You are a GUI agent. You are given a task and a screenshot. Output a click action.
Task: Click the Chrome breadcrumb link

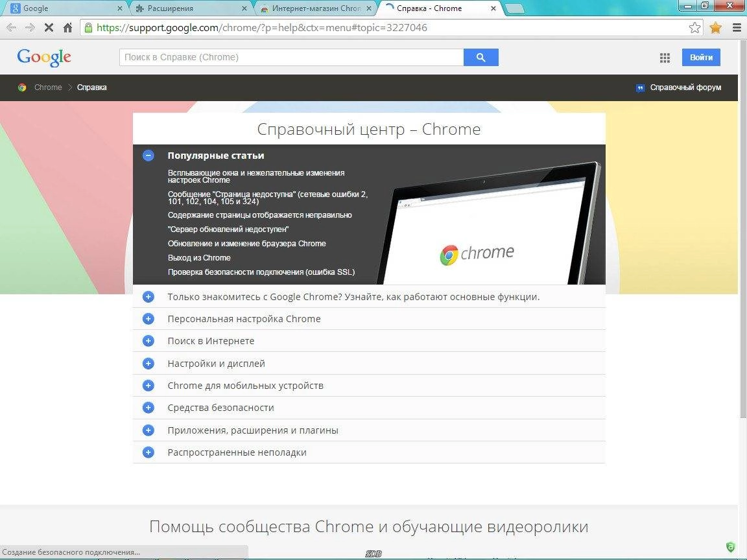coord(48,87)
